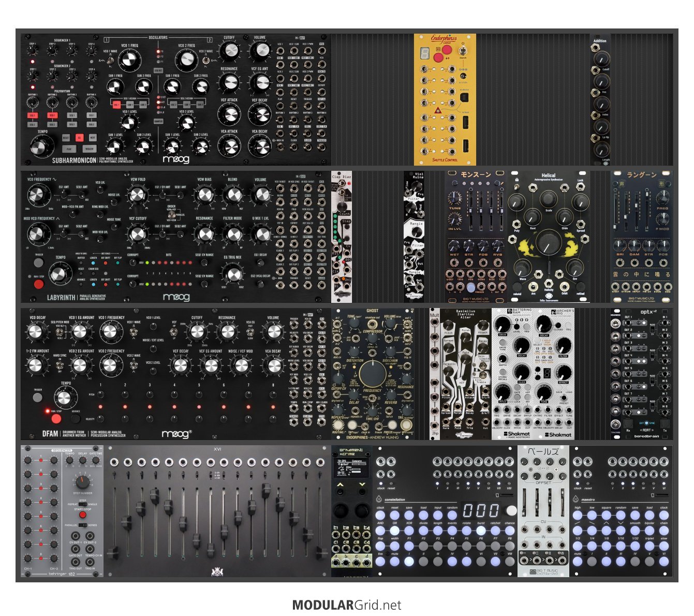Select the Basimilus Iteritas Alter module
694x616 pixels.
click(466, 374)
